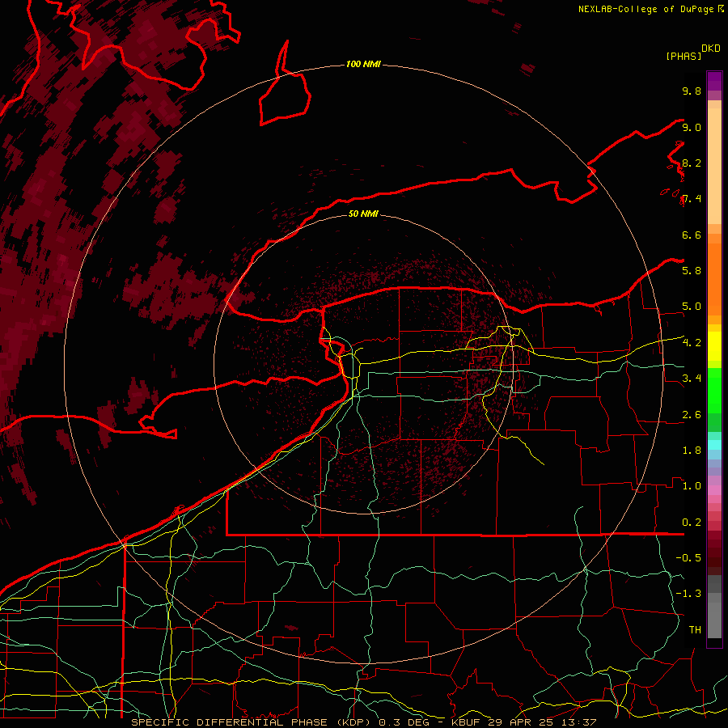Select the 2.6 scale value
728x728 pixels.
coord(692,415)
